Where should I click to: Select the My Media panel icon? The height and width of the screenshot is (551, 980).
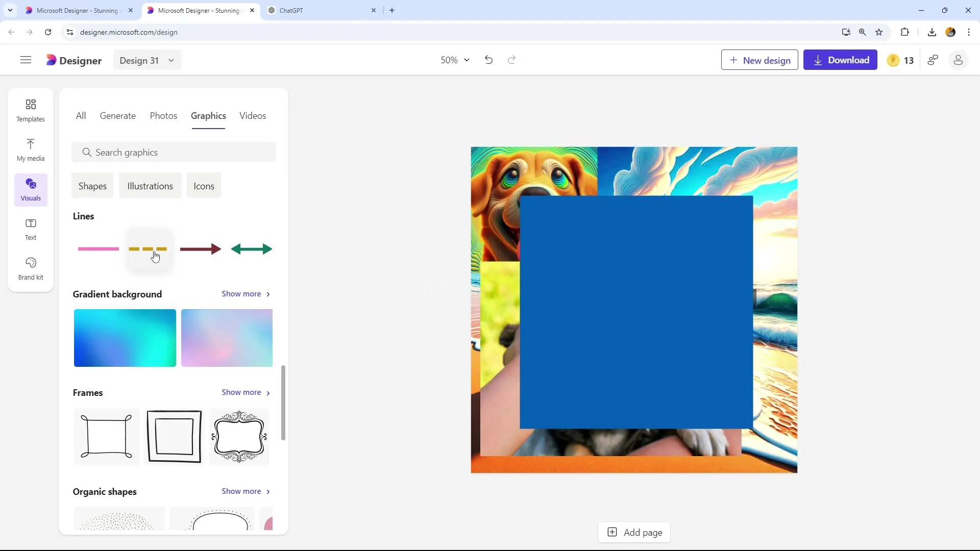pos(30,148)
